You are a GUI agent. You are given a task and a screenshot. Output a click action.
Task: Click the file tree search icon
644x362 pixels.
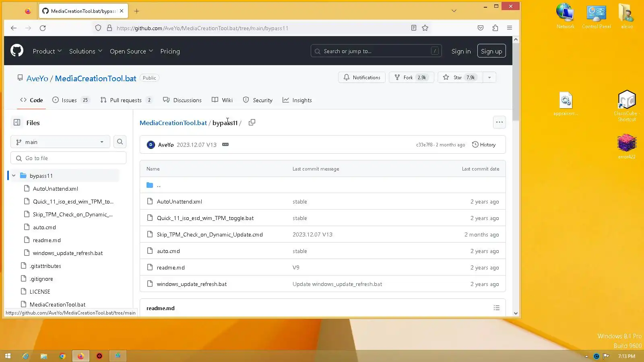(120, 142)
